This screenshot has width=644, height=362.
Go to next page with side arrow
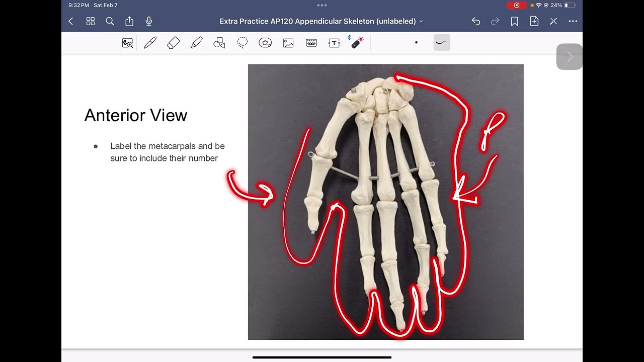[x=570, y=57]
